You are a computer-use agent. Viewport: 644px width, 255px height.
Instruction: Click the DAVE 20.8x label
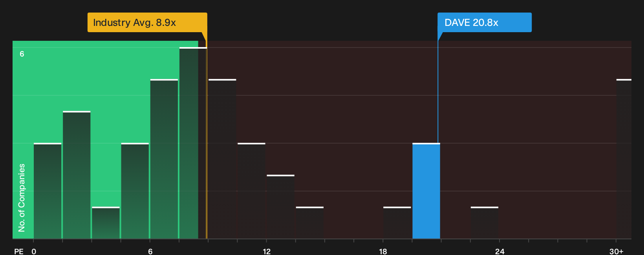(x=485, y=22)
